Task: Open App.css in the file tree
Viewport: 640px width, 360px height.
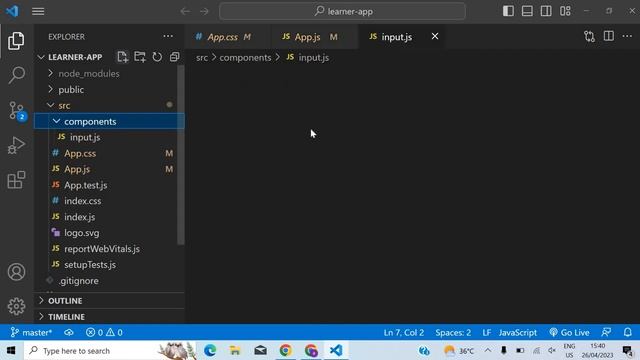Action: point(109,153)
